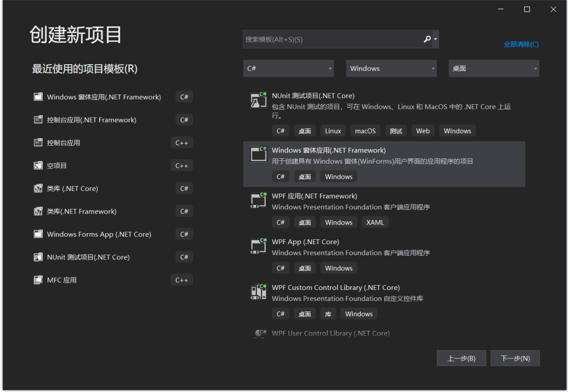This screenshot has width=568, height=392.
Task: Click the 空项目 template icon
Action: pos(38,166)
